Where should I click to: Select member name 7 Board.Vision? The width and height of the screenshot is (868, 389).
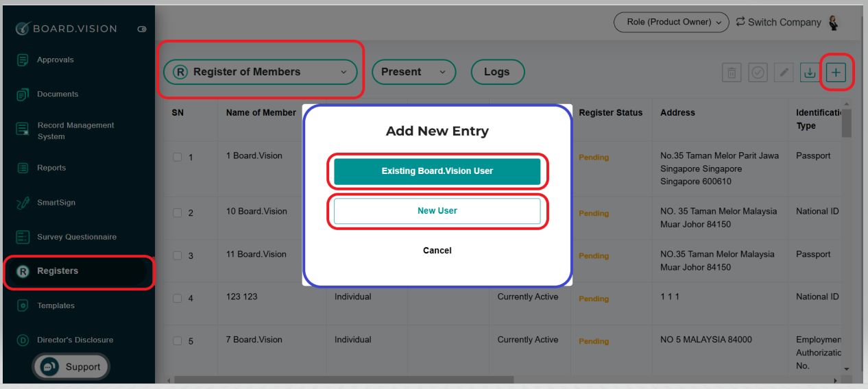[254, 340]
